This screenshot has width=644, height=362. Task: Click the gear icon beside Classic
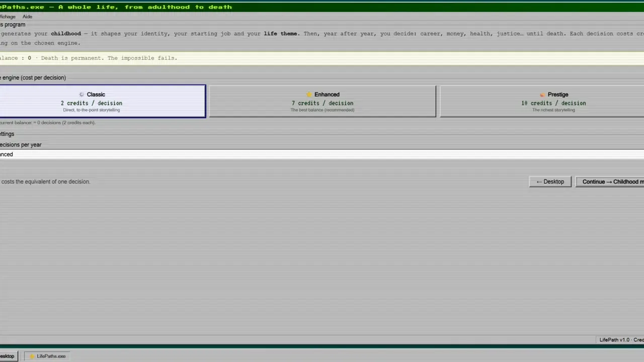click(82, 95)
